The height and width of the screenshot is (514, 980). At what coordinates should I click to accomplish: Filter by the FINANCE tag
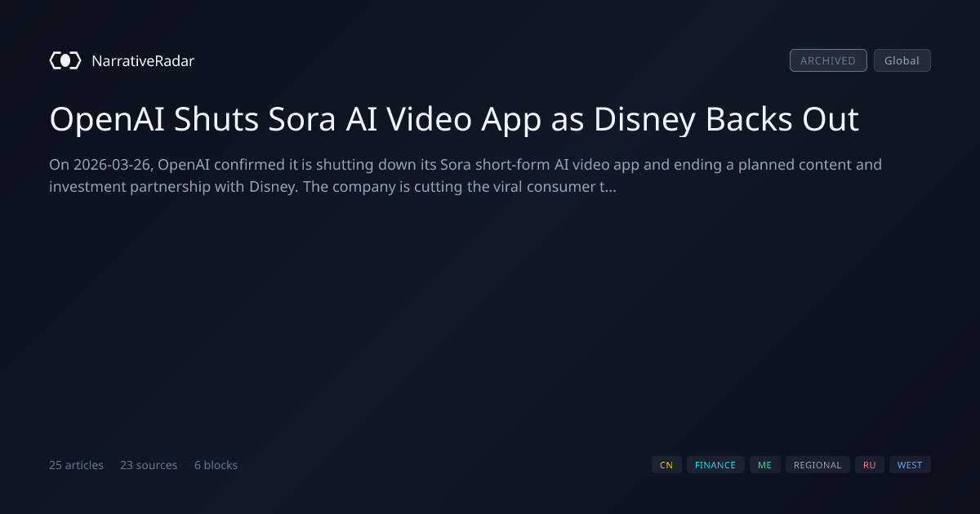[715, 465]
